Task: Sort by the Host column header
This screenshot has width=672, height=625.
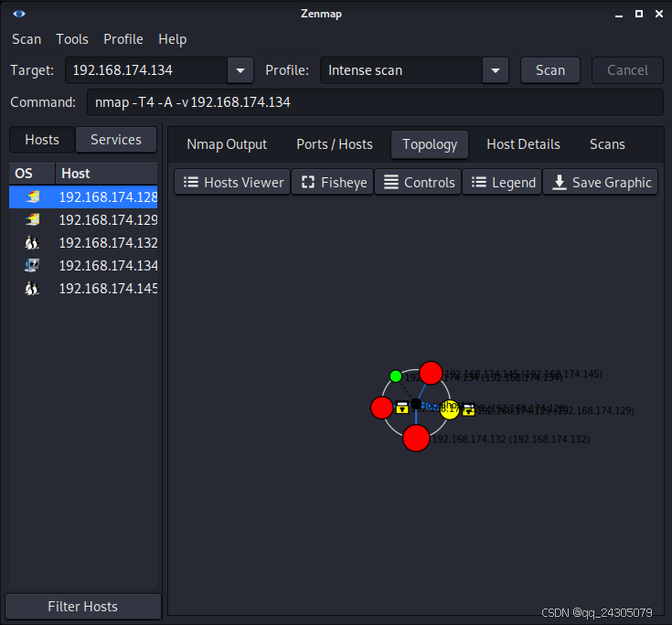Action: (106, 174)
